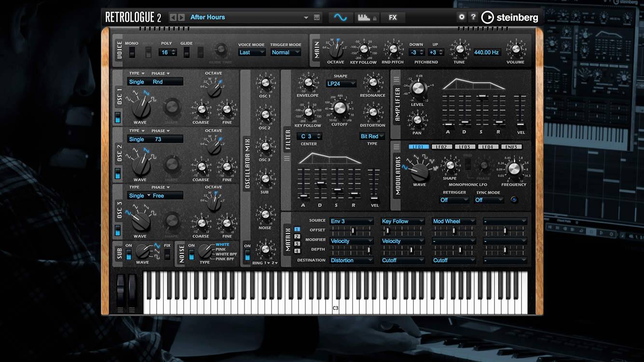Adjust the VOLUME knob
Image resolution: width=644 pixels, height=362 pixels.
point(515,49)
